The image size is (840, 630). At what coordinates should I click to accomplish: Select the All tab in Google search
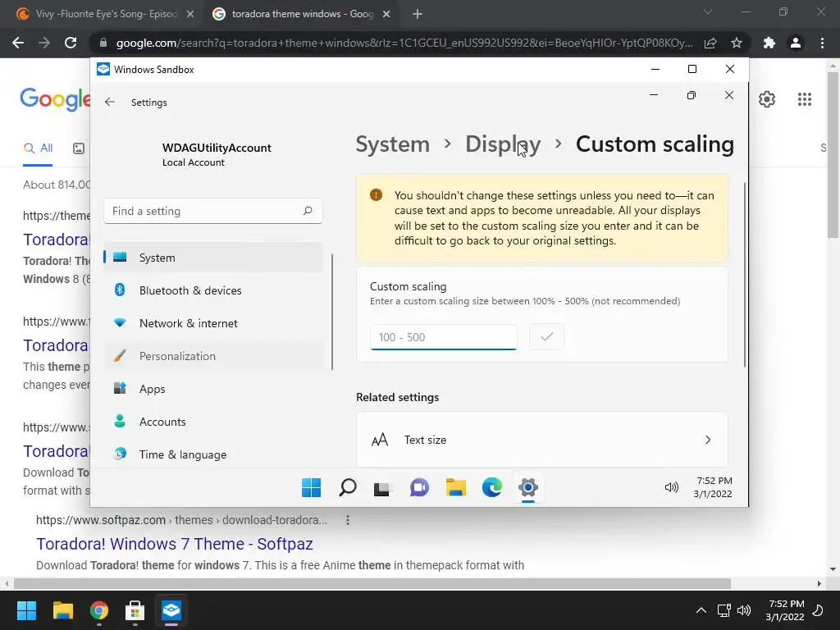(x=38, y=148)
